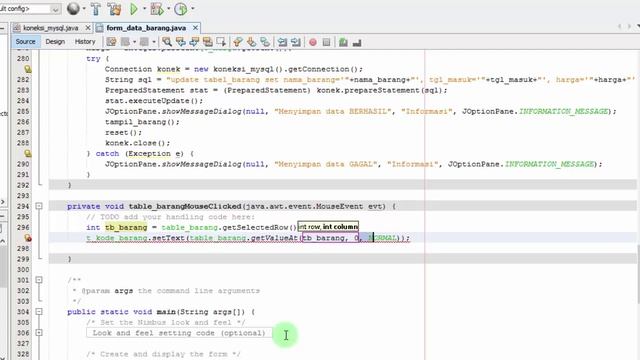Switch to the Design view
Image resolution: width=640 pixels, height=360 pixels.
point(55,42)
